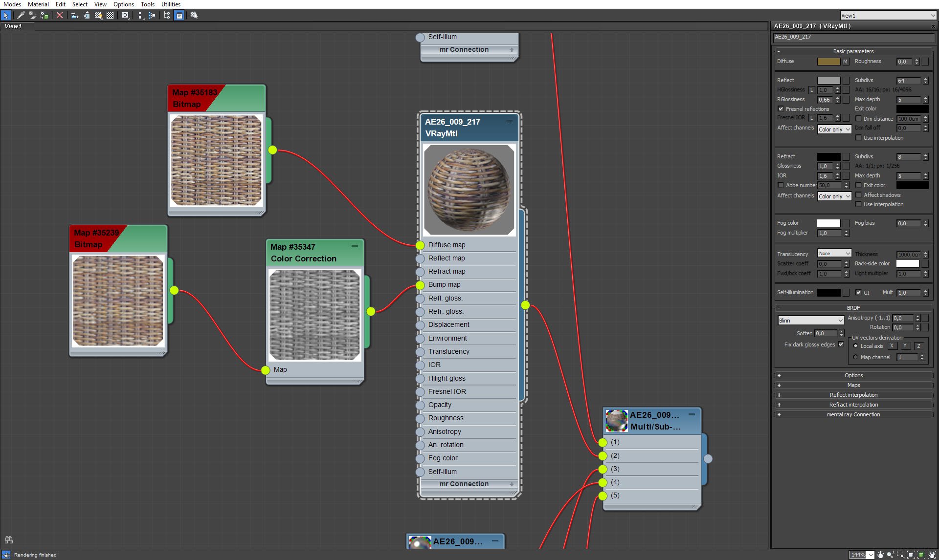939x560 pixels.
Task: Open the Utilities menu
Action: click(x=171, y=5)
